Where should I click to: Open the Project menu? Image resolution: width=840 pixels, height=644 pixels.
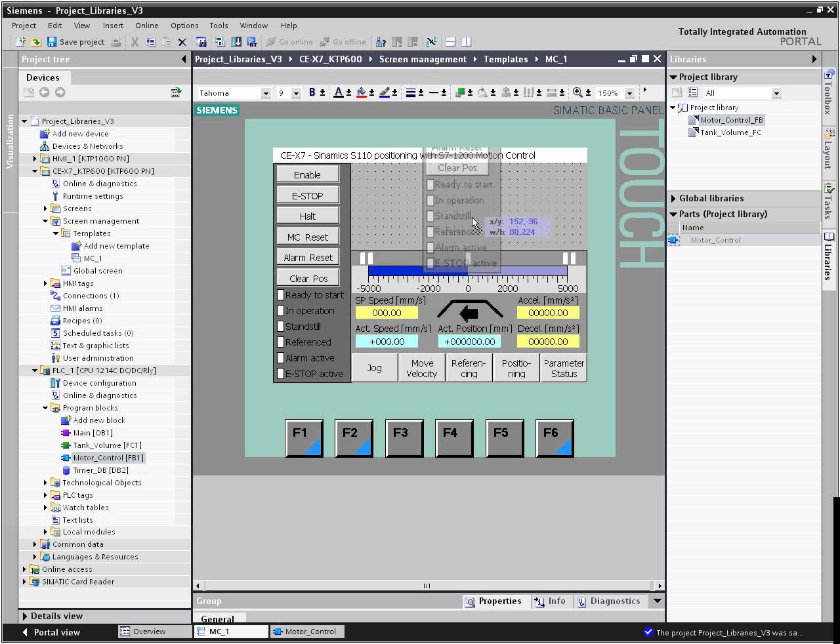(x=24, y=26)
